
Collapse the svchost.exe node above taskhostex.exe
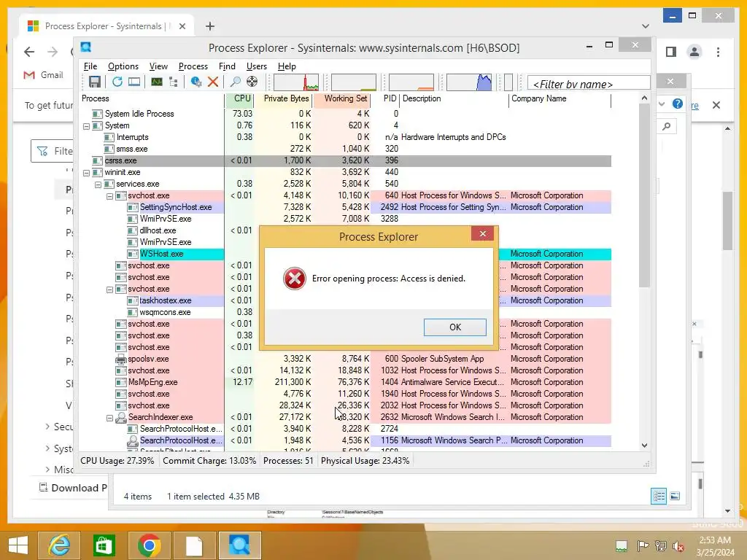[109, 289]
